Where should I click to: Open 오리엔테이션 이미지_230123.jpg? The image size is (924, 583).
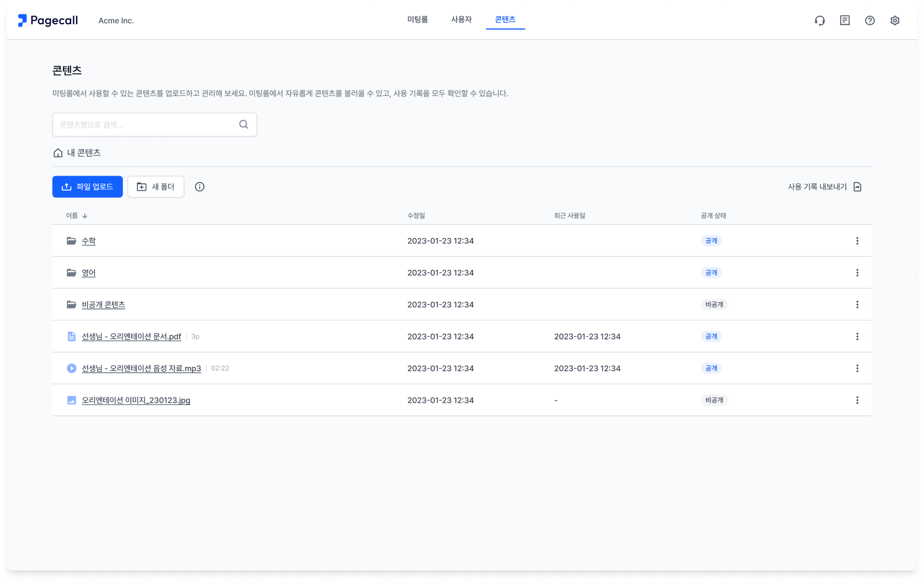coord(136,400)
